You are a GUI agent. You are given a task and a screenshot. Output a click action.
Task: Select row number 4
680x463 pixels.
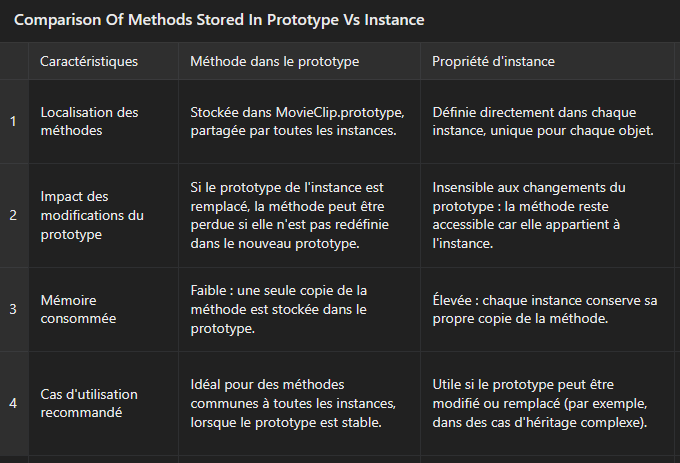tap(14, 403)
